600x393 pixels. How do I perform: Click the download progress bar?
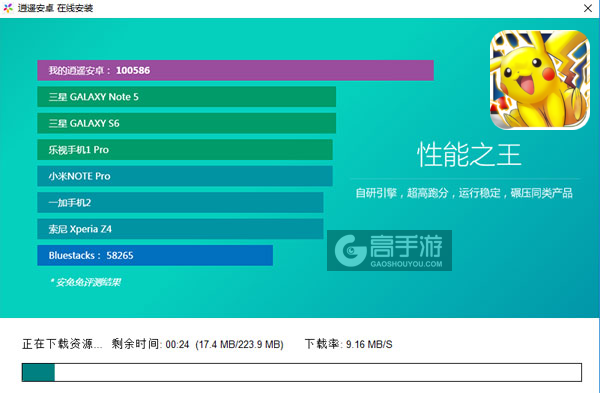click(302, 372)
